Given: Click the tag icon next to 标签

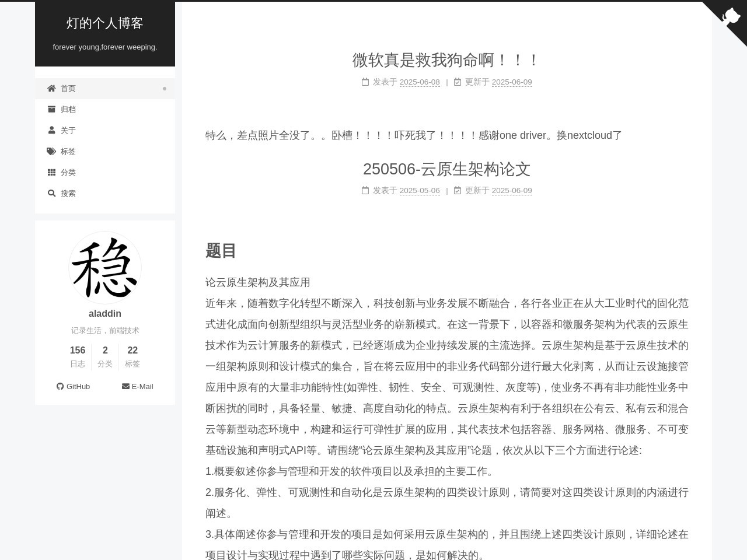Looking at the screenshot, I should (x=51, y=151).
